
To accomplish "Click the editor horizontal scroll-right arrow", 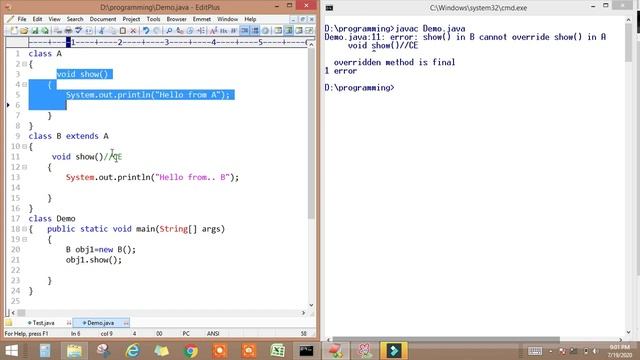I will [x=303, y=313].
